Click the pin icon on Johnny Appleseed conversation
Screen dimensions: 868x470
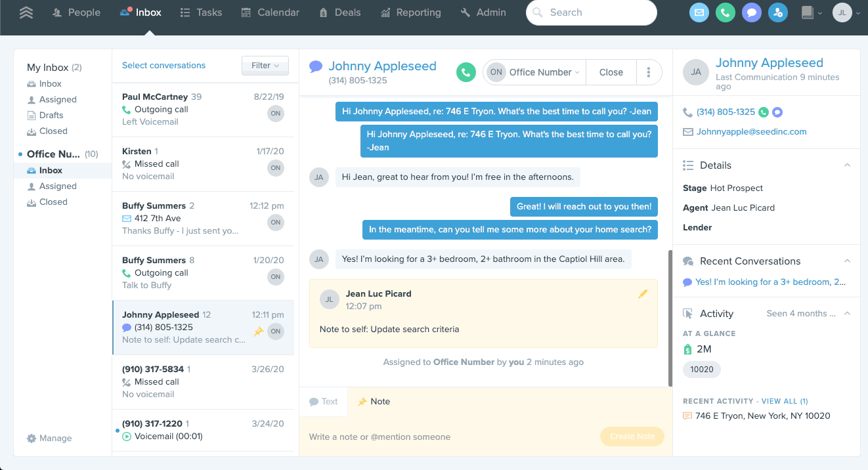click(x=259, y=331)
